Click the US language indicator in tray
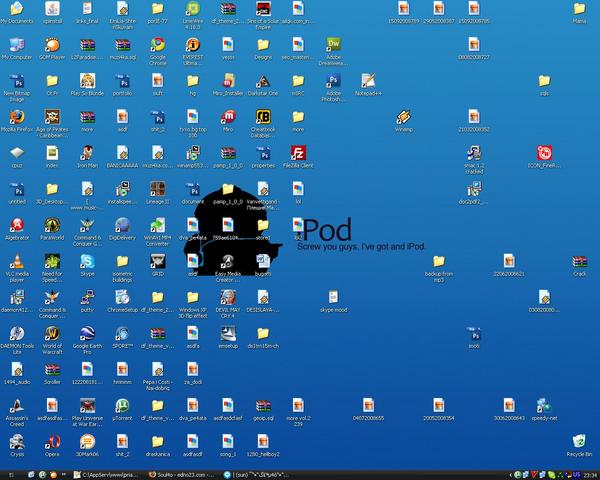This screenshot has height=480, width=600. point(577,475)
